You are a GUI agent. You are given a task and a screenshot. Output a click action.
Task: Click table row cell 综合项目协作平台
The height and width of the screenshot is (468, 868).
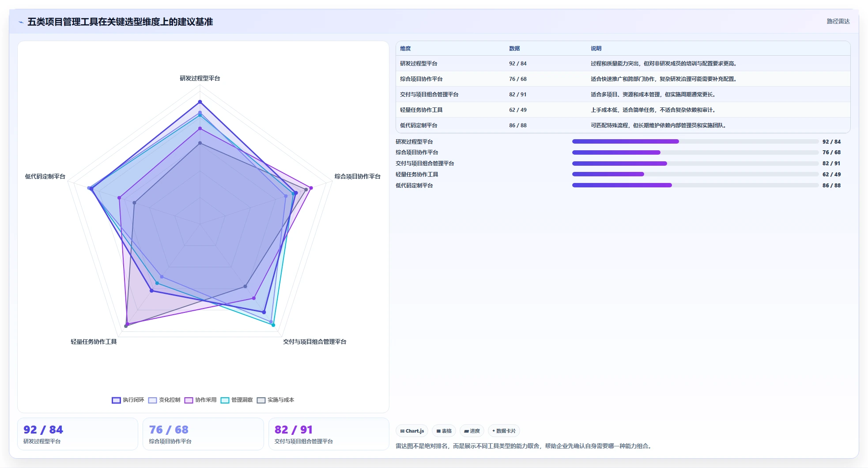[x=421, y=79]
